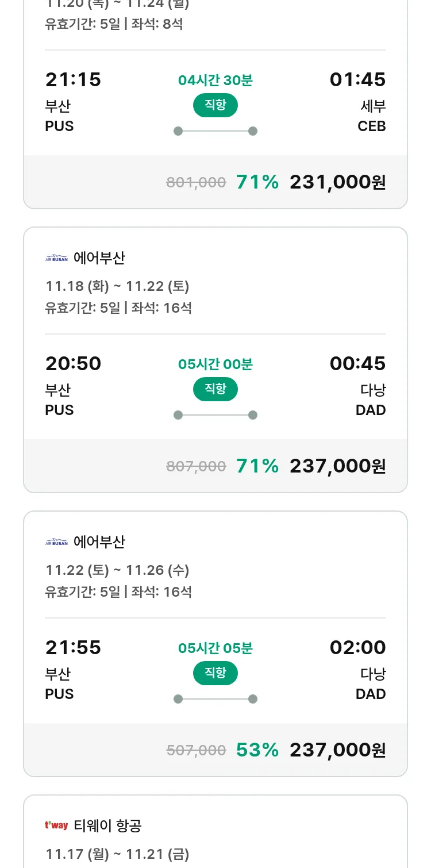431x868 pixels.
Task: Click the 11.17 (월) ~ 11.21 (금) date range
Action: pos(117,854)
